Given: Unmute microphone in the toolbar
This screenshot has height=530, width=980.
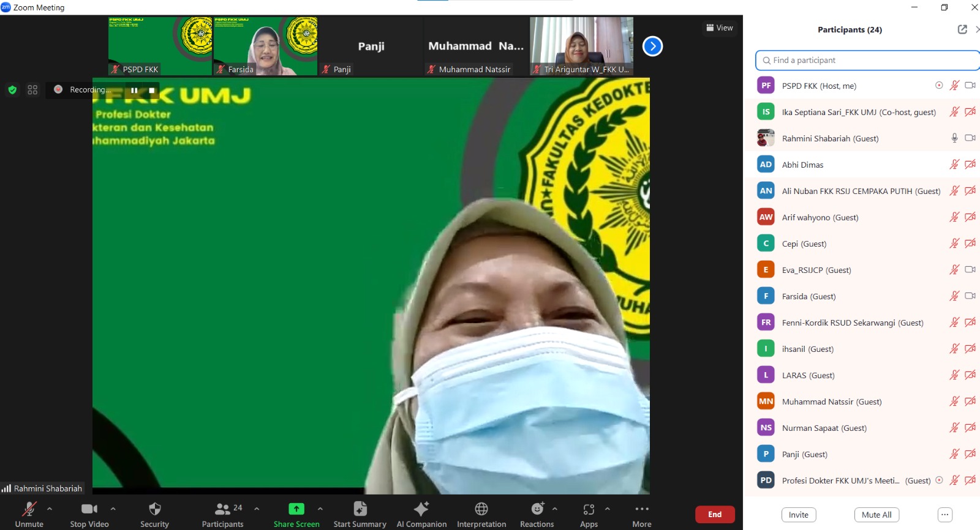Looking at the screenshot, I should pos(29,514).
